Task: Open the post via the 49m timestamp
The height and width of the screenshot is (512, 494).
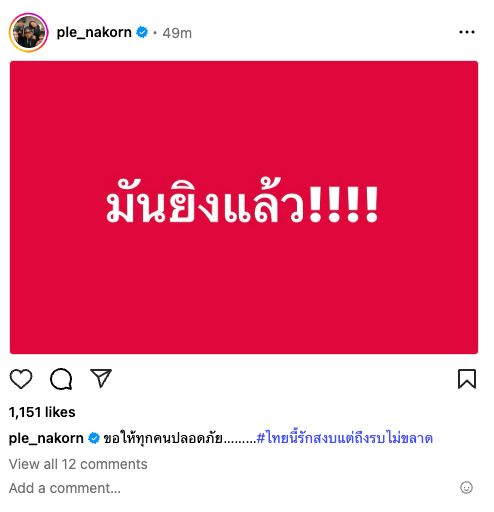Action: tap(177, 33)
